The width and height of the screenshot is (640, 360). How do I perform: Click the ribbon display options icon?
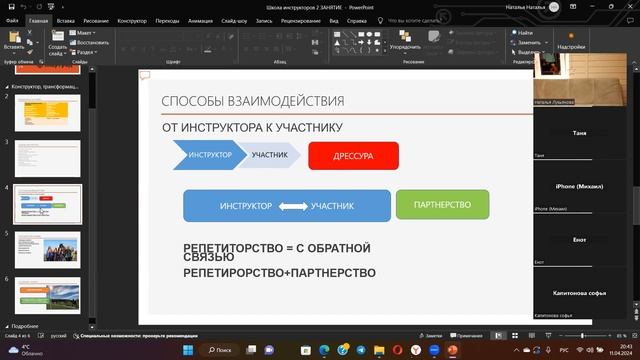tap(573, 7)
